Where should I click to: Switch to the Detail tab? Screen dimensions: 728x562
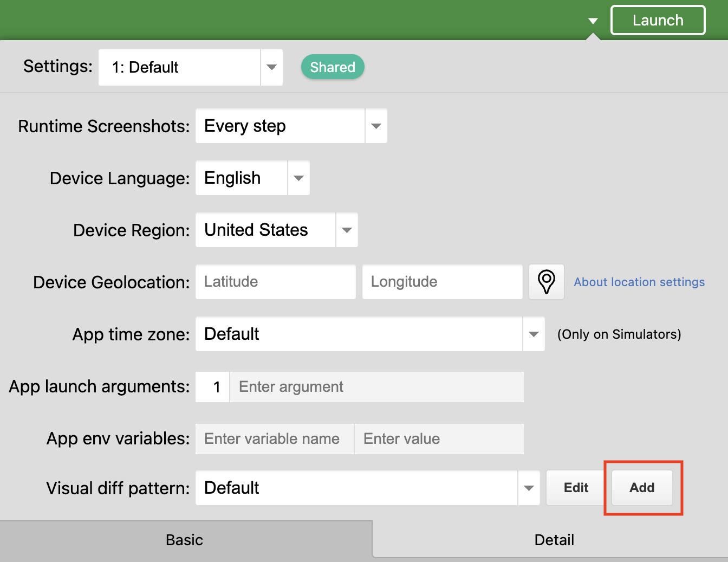[x=554, y=539]
